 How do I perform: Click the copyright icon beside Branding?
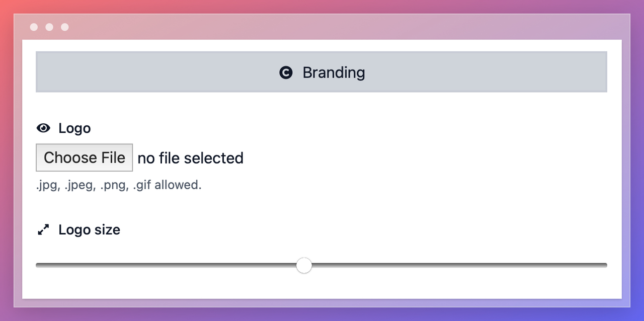[286, 72]
